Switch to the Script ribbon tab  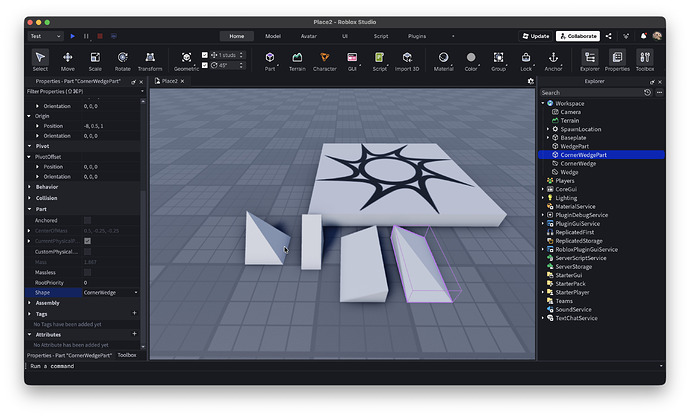tap(381, 36)
